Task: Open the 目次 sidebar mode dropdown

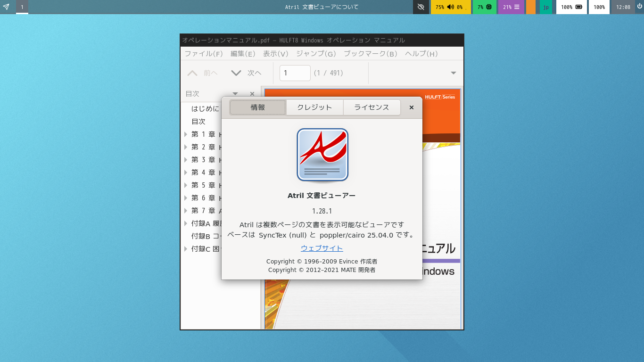Action: pyautogui.click(x=235, y=94)
